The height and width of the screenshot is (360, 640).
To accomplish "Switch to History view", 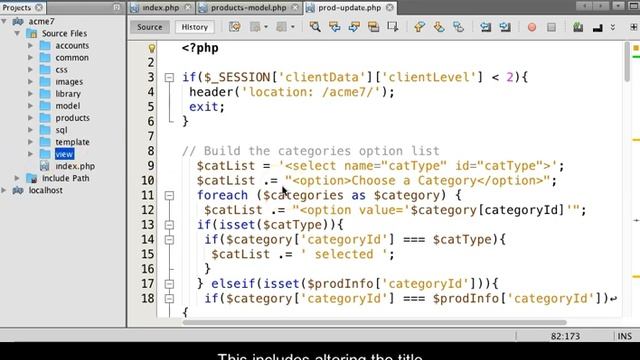I will click(x=195, y=27).
